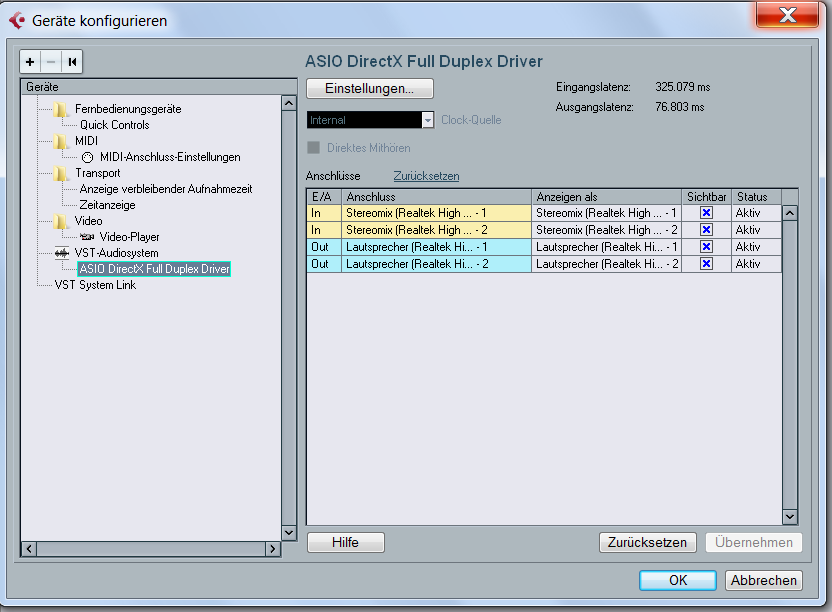The height and width of the screenshot is (612, 832).
Task: Click the reset-to-start arrow icon beside minus
Action: pos(72,62)
